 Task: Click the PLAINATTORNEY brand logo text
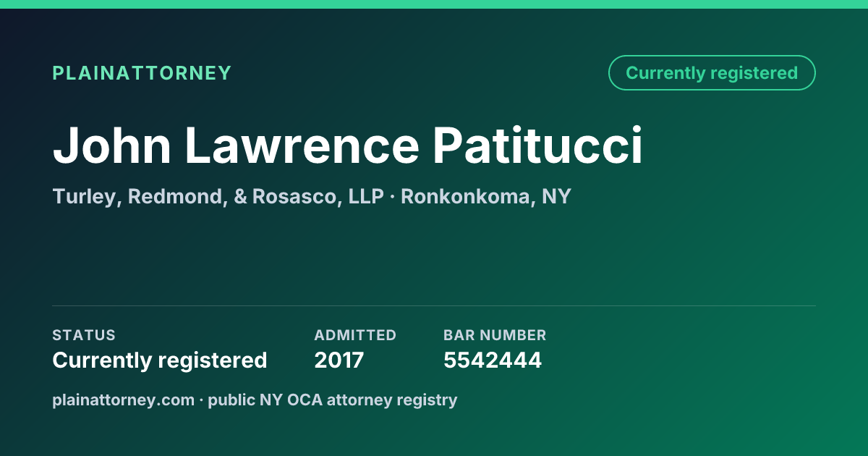[x=142, y=73]
